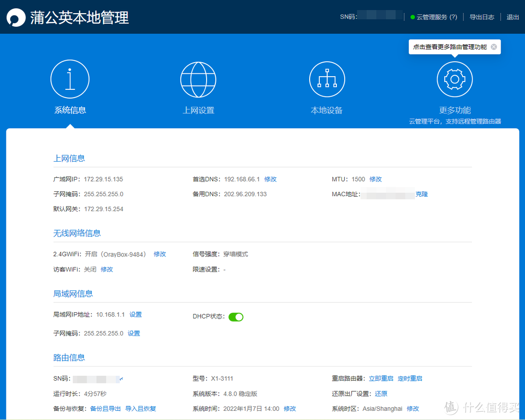Screen dimensions: 525x420
Task: Click the 导出日志 export log option
Action: click(482, 17)
